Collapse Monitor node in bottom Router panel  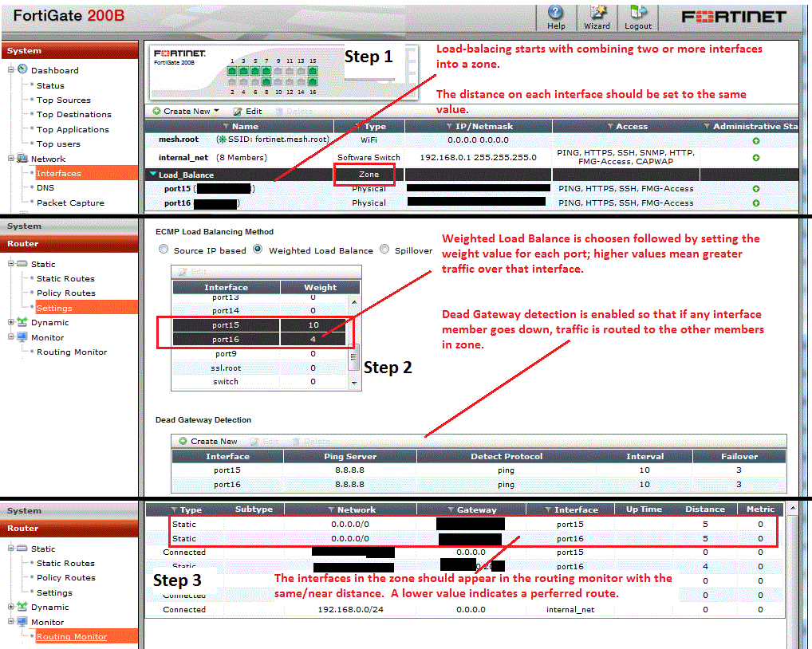click(x=11, y=622)
